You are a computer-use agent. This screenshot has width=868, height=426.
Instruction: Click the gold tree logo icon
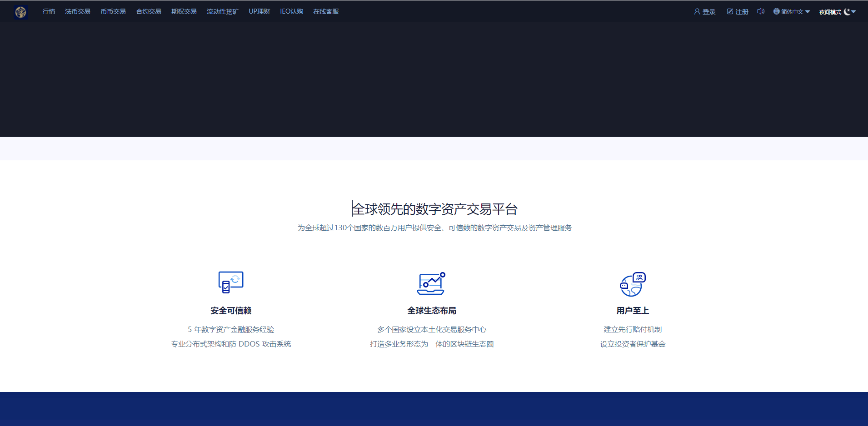pyautogui.click(x=21, y=12)
